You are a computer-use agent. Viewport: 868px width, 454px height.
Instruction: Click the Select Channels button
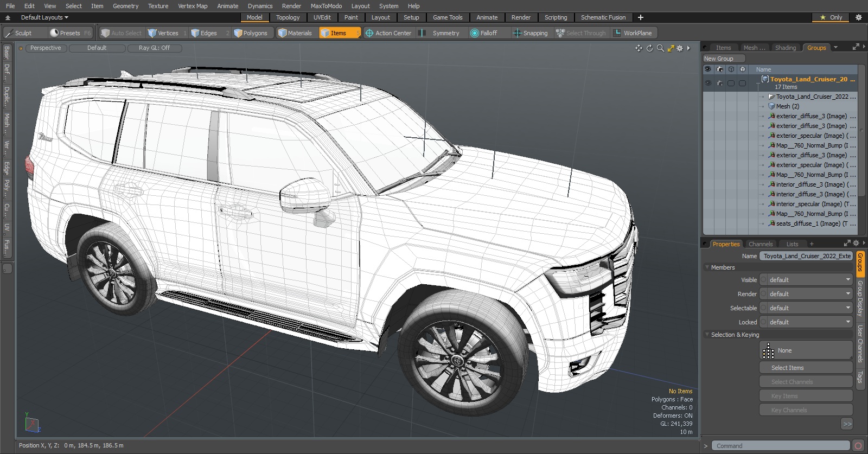click(x=806, y=382)
